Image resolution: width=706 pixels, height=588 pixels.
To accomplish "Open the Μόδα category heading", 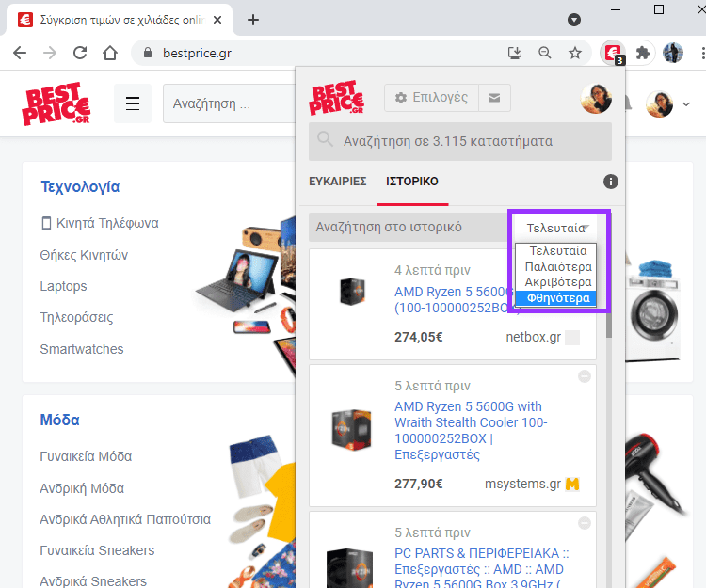I will pos(60,420).
